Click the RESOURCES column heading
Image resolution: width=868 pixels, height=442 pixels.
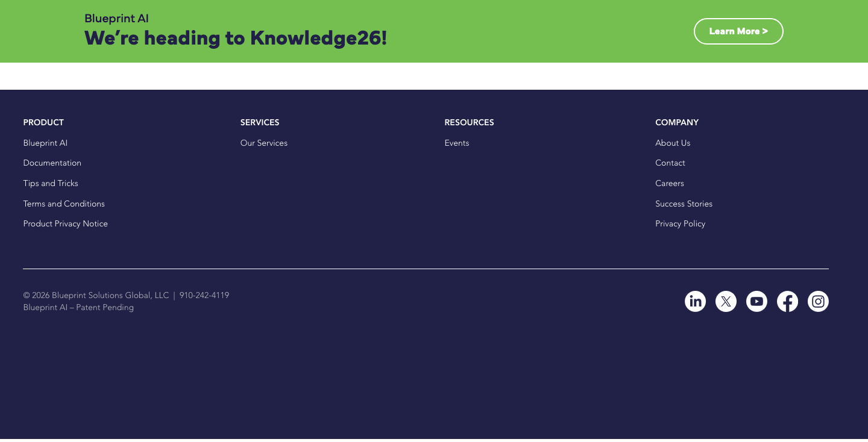(x=469, y=122)
